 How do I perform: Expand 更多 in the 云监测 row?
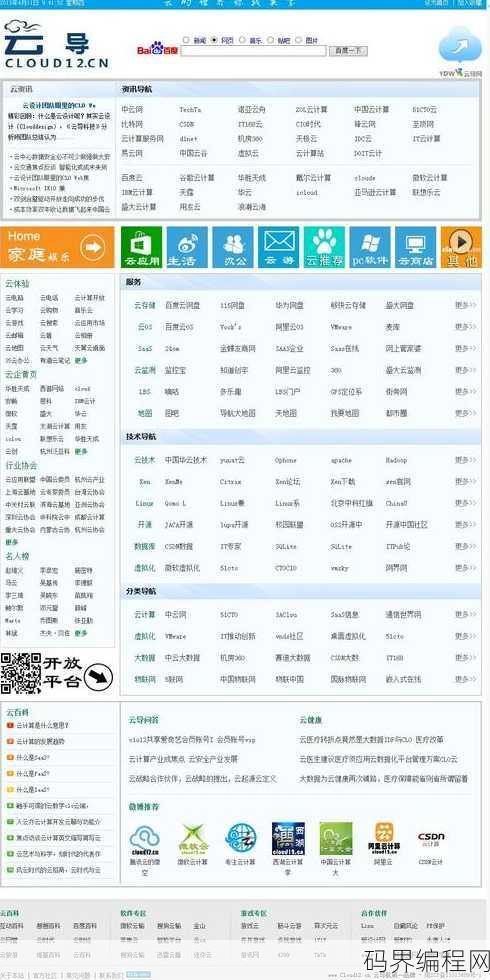[465, 370]
